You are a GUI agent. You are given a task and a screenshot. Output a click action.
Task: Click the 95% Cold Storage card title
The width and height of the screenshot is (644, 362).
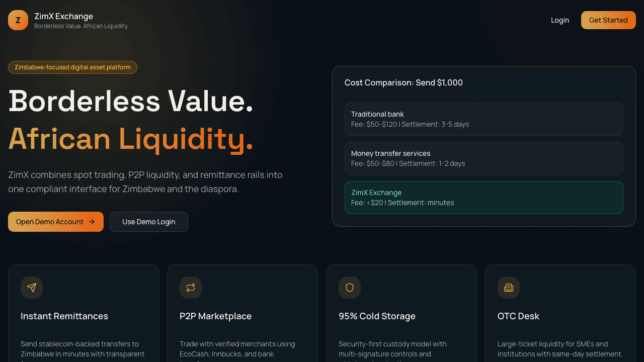[377, 316]
